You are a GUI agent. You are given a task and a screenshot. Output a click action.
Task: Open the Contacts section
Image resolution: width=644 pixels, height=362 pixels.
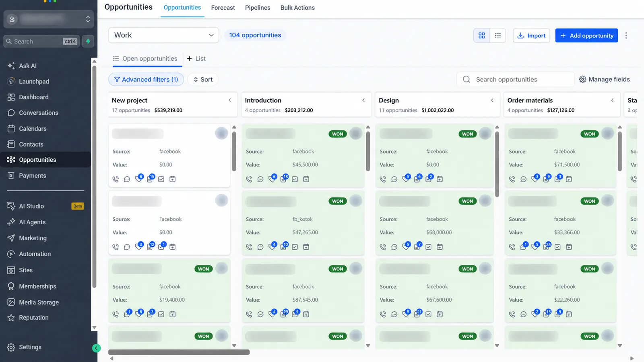coord(31,144)
